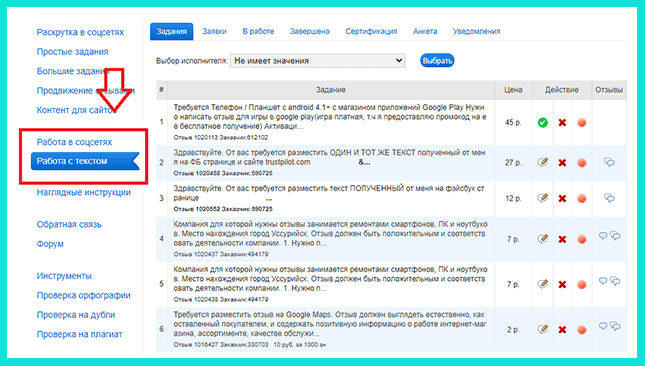
Task: Click the Выбрать button
Action: (x=437, y=60)
